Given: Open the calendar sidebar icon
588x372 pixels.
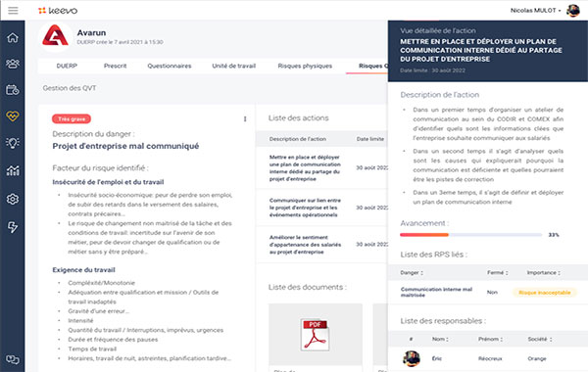Looking at the screenshot, I should pyautogui.click(x=13, y=90).
